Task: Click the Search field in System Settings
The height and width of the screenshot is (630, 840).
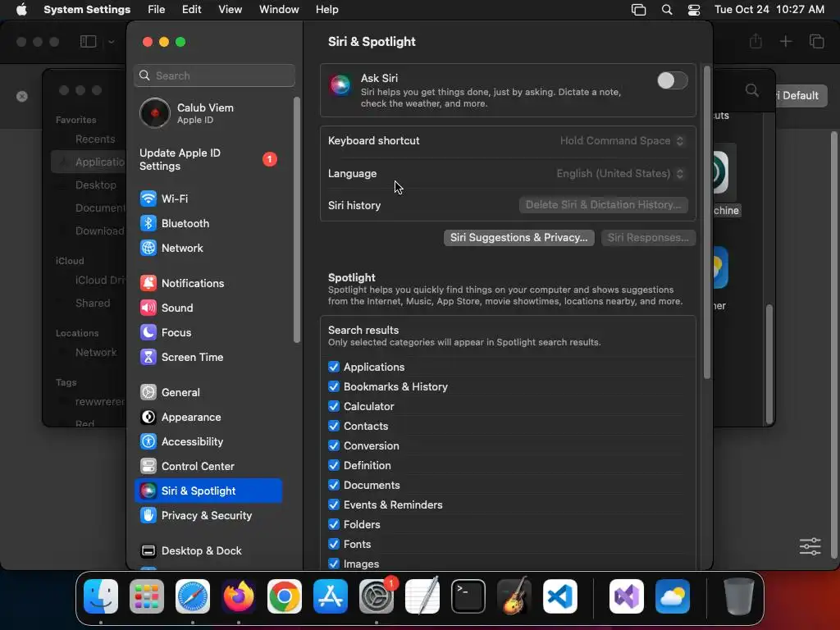Action: click(x=214, y=75)
